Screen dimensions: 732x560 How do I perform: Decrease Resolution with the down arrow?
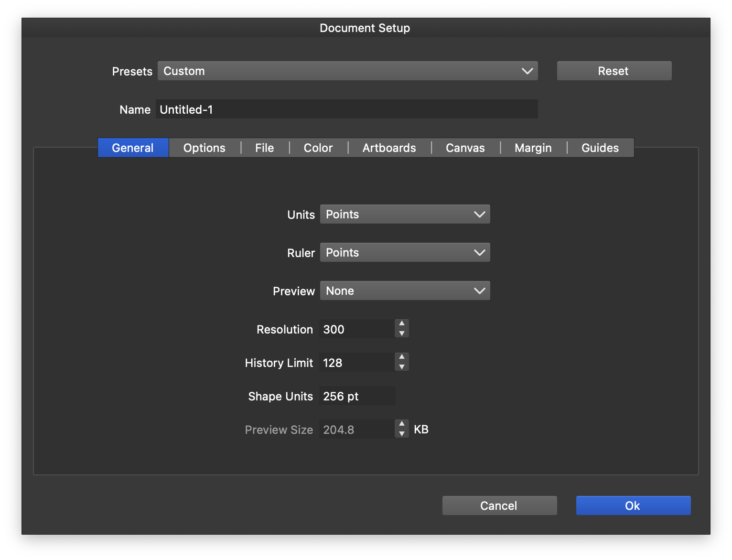click(402, 334)
